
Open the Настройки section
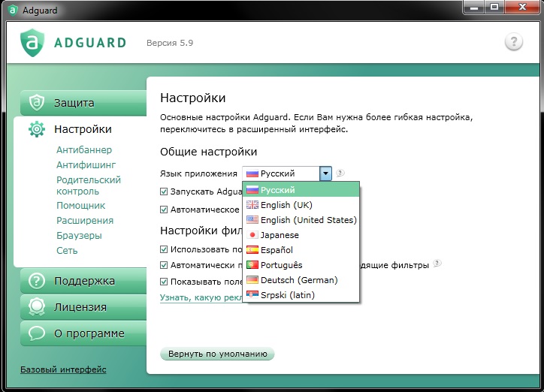click(x=80, y=129)
